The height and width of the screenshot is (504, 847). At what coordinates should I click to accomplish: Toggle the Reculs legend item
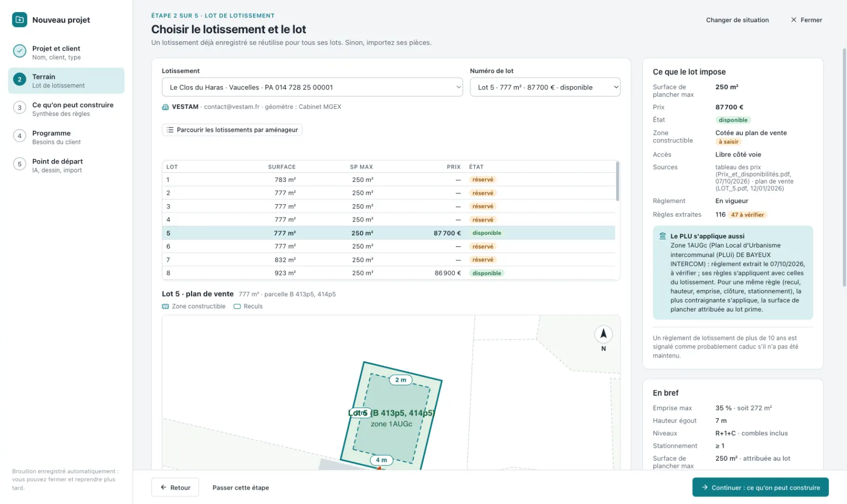(x=248, y=306)
